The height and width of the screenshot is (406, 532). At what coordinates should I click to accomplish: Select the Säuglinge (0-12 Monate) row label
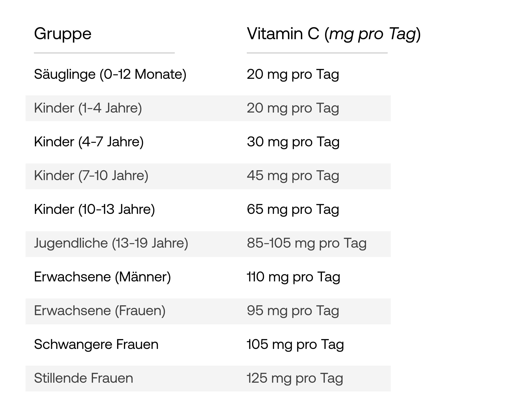[110, 74]
